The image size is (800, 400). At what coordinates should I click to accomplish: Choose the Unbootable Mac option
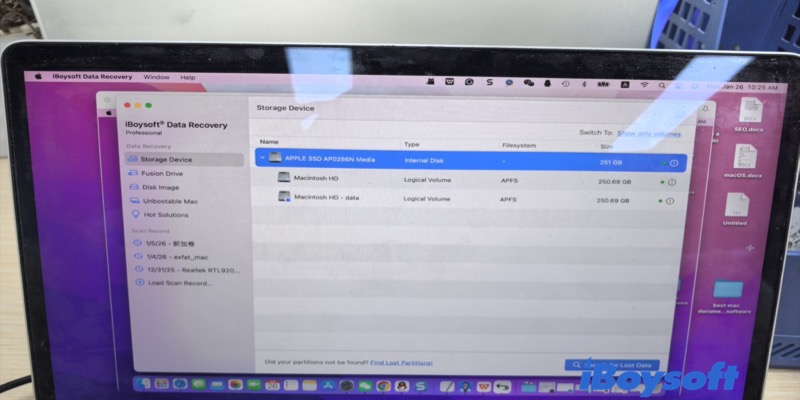point(164,201)
